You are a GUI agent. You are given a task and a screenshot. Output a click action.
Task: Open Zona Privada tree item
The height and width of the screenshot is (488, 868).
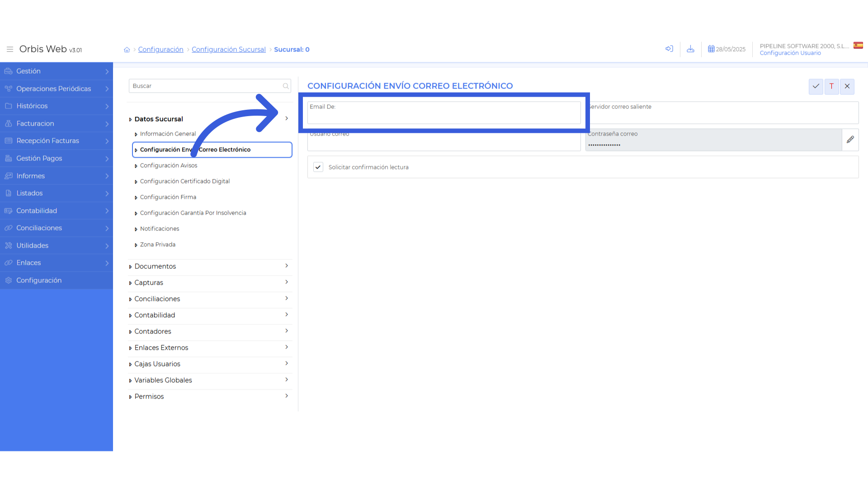coord(157,244)
